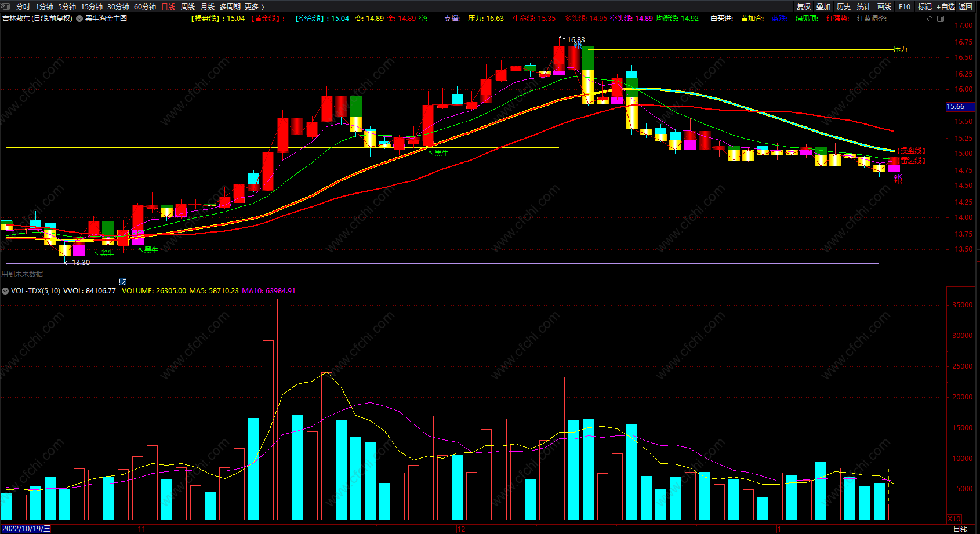The width and height of the screenshot is (980, 534).
Task: Click the 【操盘线】: 15.04 header value
Action: point(218,19)
